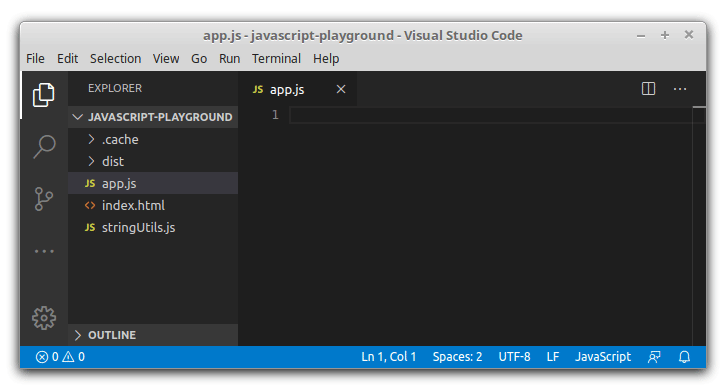This screenshot has width=721, height=388.
Task: Click the EXPLORER panel title
Action: pyautogui.click(x=115, y=88)
